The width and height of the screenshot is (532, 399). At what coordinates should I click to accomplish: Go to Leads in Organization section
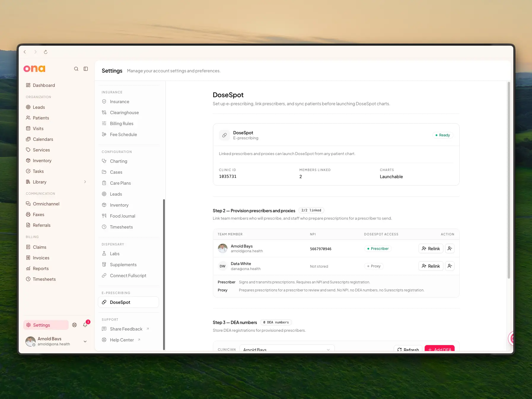[56, 107]
